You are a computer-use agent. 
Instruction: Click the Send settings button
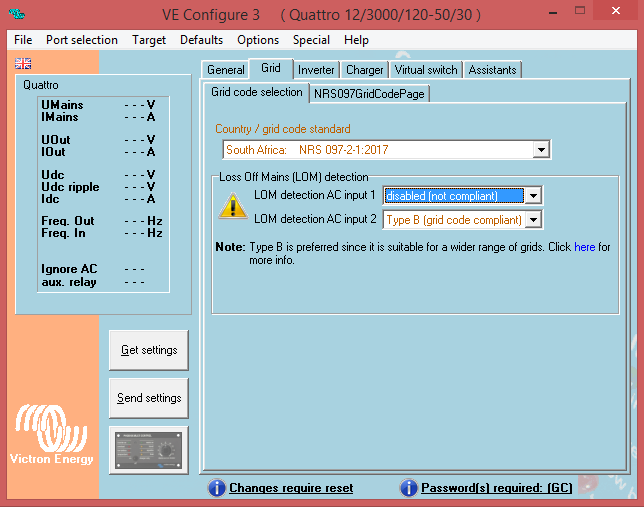coord(149,398)
